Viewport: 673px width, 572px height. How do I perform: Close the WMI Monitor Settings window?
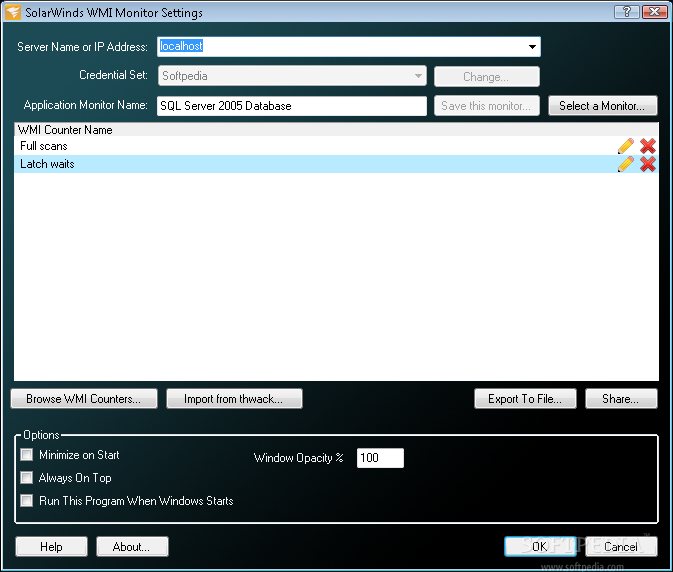coord(654,12)
